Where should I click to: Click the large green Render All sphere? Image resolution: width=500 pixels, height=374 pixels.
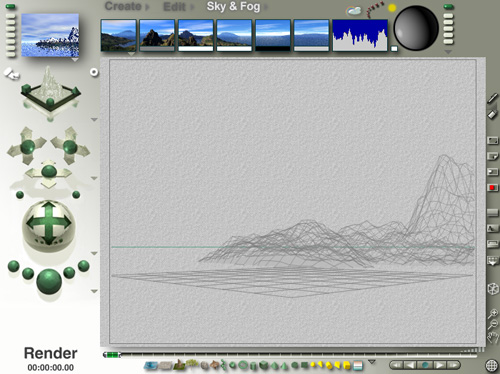pos(49,282)
